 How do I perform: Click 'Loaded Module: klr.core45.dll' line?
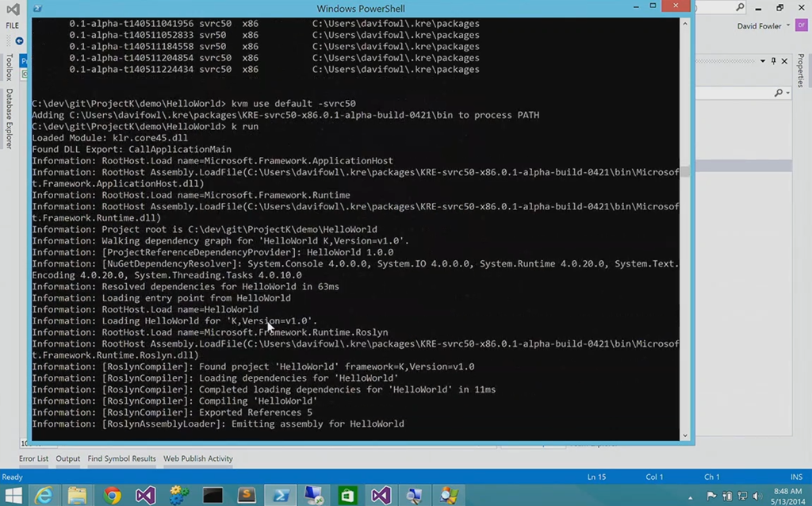[x=109, y=138]
